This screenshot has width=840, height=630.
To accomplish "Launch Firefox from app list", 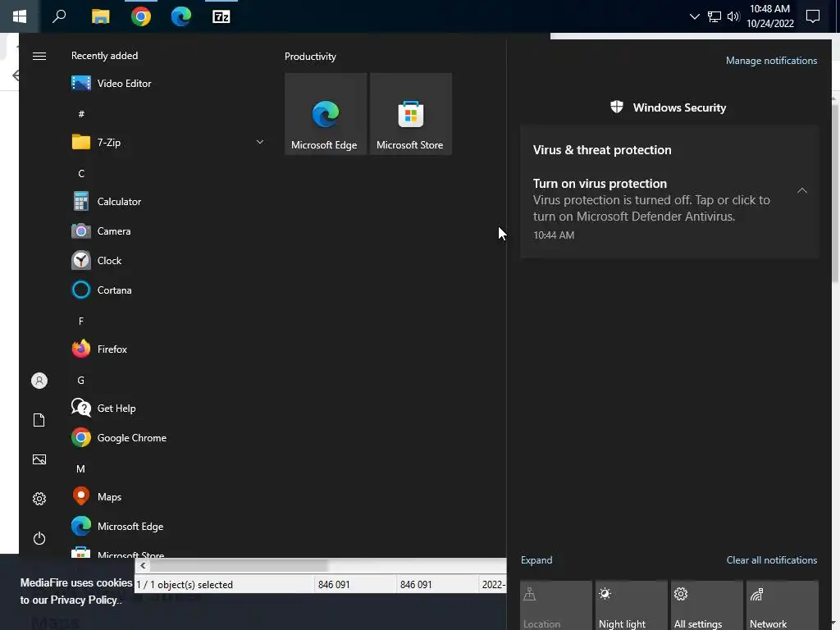I will (x=169, y=349).
